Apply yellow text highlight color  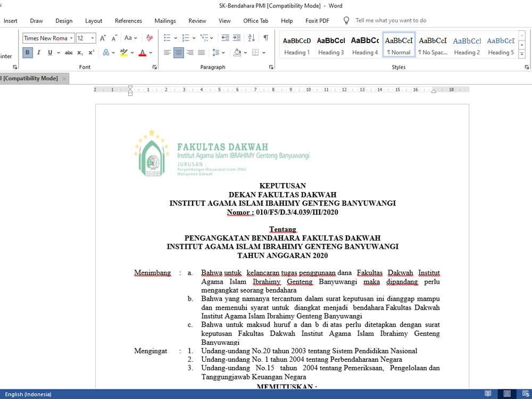pyautogui.click(x=124, y=53)
